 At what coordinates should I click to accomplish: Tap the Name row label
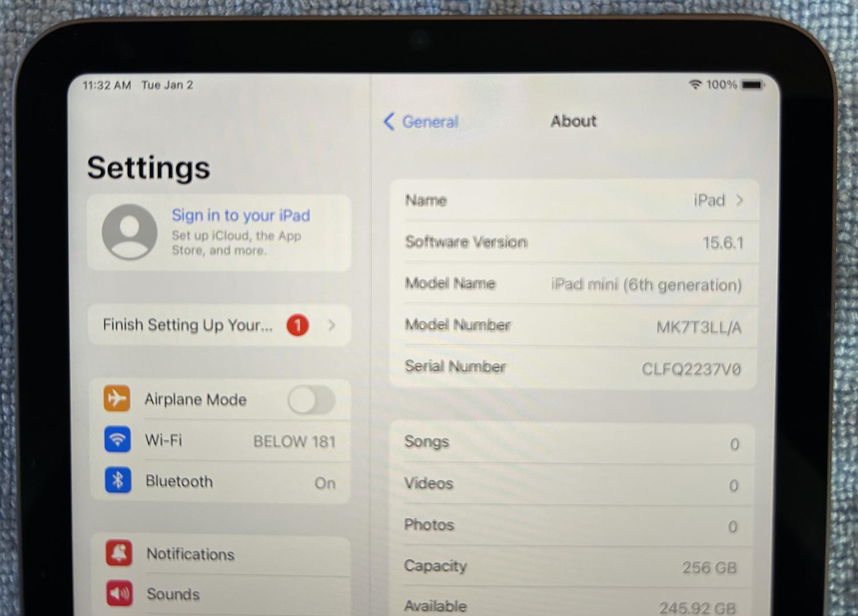[426, 200]
